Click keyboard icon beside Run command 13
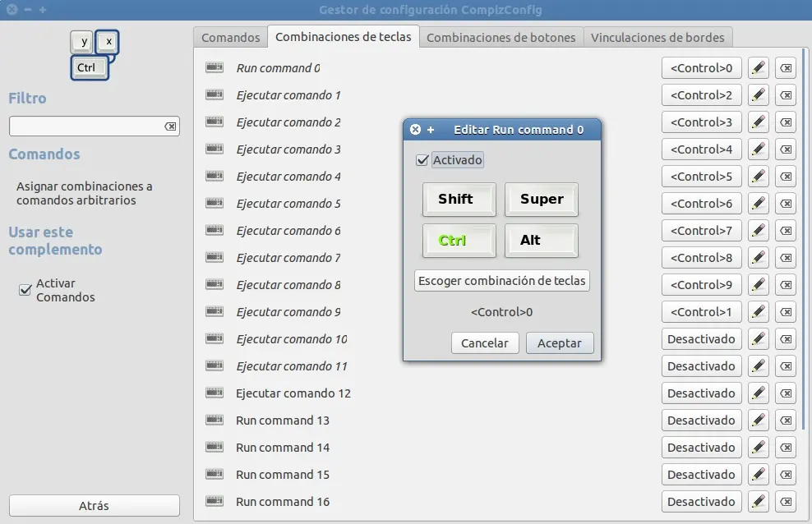This screenshot has width=812, height=524. (215, 420)
